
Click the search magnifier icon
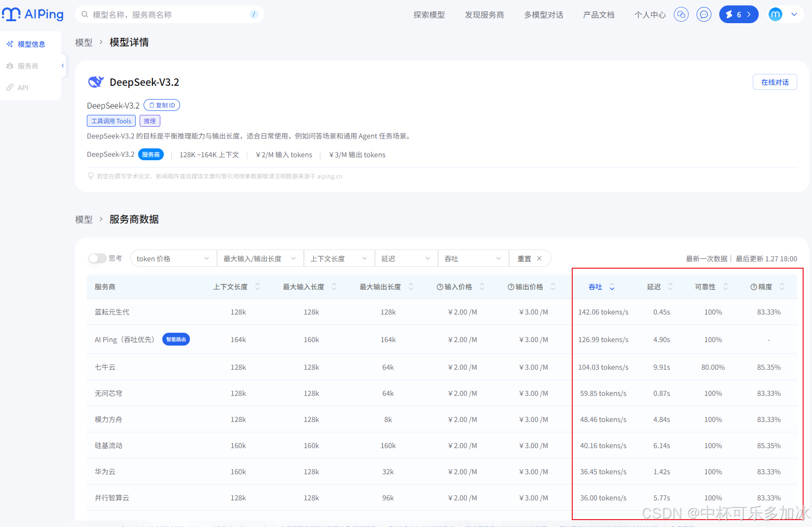(85, 14)
